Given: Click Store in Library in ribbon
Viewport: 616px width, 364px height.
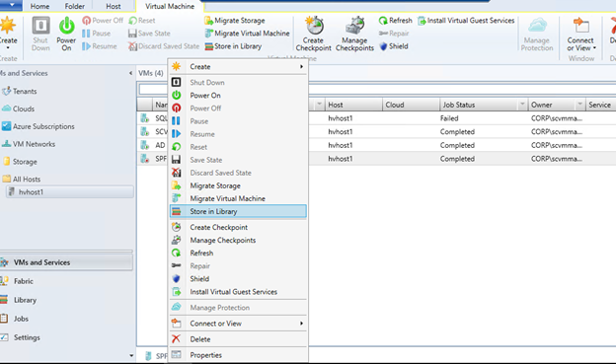Looking at the screenshot, I should tap(233, 46).
